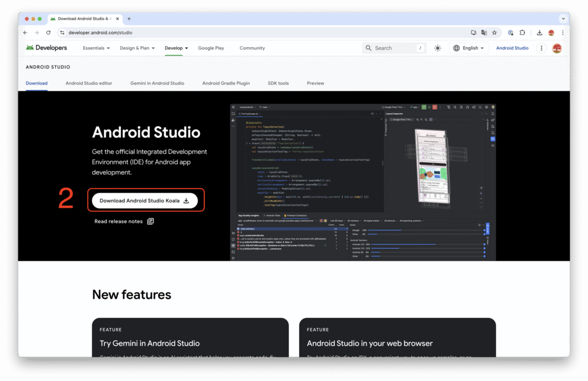Viewport: 588px width, 381px height.
Task: Click the Android Studio IDE screenshot
Action: pos(363,182)
